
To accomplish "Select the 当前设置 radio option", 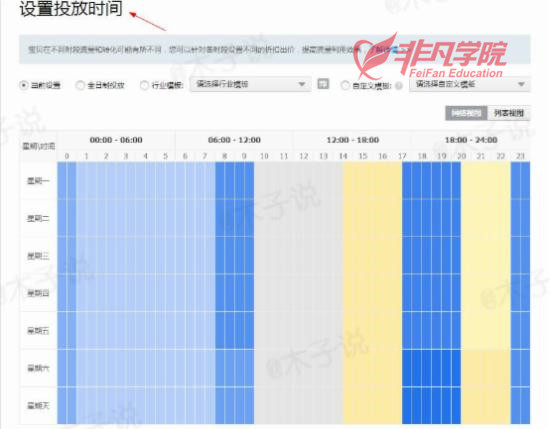I will (24, 85).
